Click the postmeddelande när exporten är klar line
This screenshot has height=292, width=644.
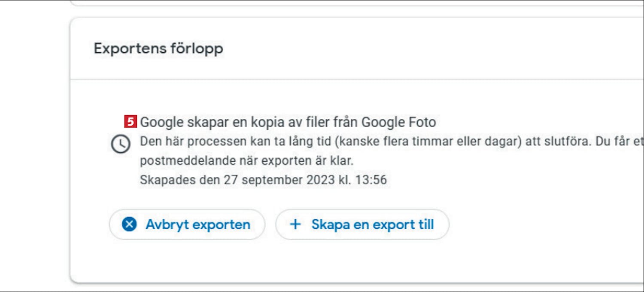click(246, 161)
